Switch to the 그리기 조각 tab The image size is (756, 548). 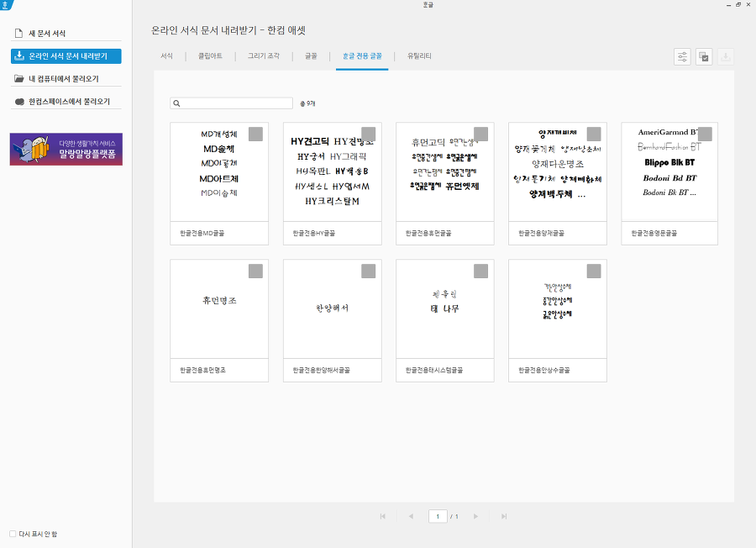(264, 56)
